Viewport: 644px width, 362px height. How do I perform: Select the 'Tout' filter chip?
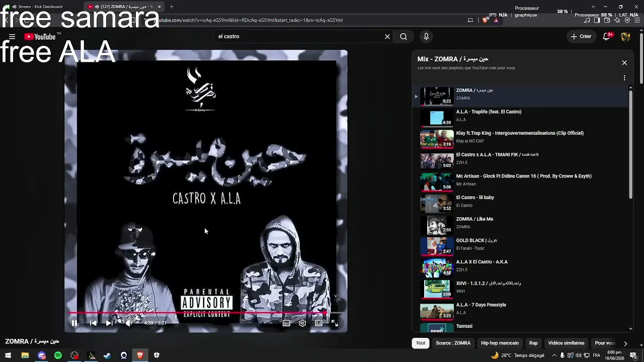point(421,343)
